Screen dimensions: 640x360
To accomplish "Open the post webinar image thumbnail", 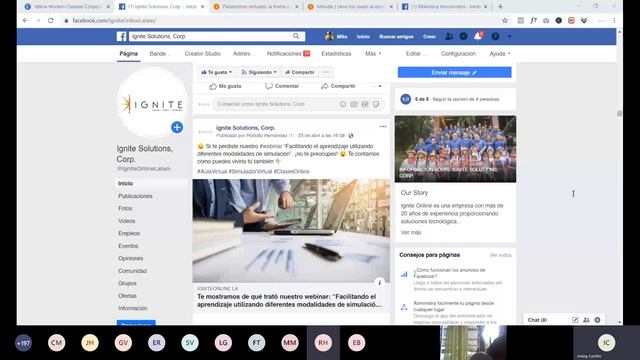I will point(291,231).
